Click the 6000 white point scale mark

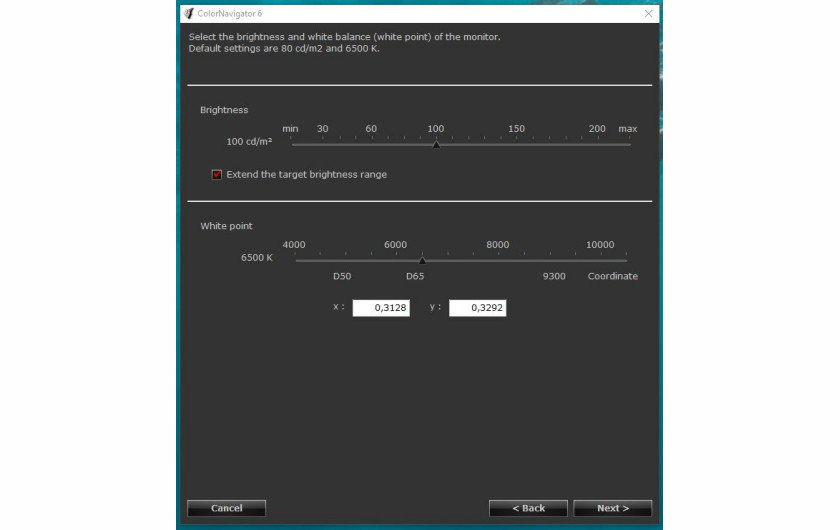(395, 244)
